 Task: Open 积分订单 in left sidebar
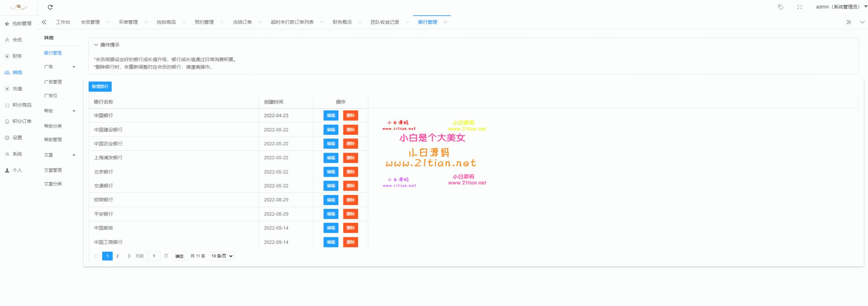pos(18,121)
